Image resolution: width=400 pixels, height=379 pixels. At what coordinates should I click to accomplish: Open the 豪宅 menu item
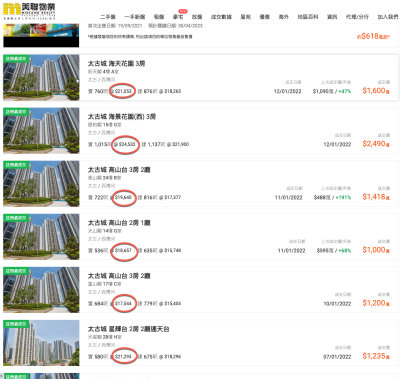pyautogui.click(x=178, y=17)
